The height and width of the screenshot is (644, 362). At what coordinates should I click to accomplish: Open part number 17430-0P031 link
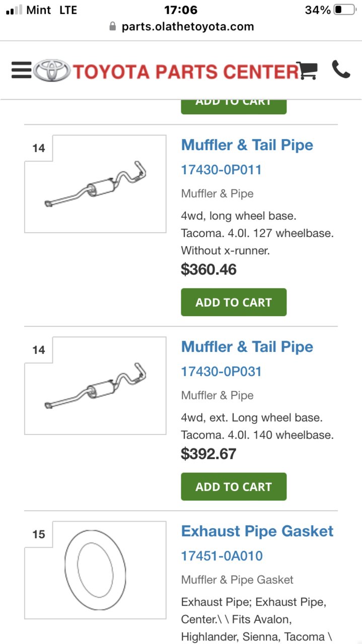222,372
